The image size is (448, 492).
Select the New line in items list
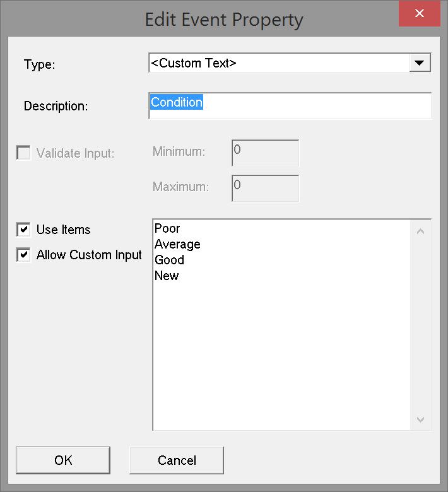click(167, 276)
